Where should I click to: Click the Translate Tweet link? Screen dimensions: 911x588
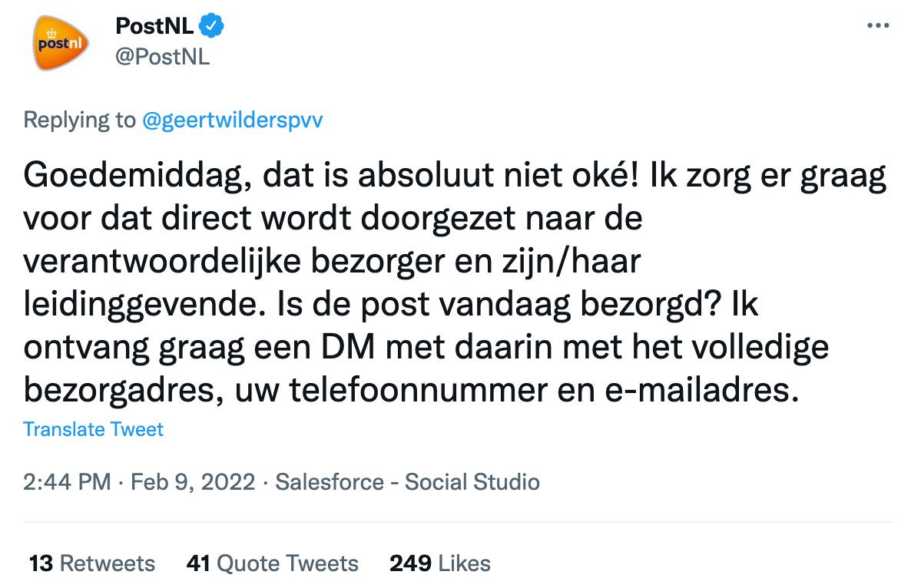point(93,429)
